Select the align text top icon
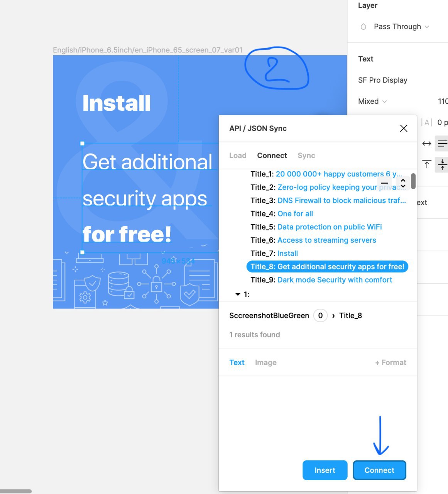The image size is (448, 494). (426, 164)
